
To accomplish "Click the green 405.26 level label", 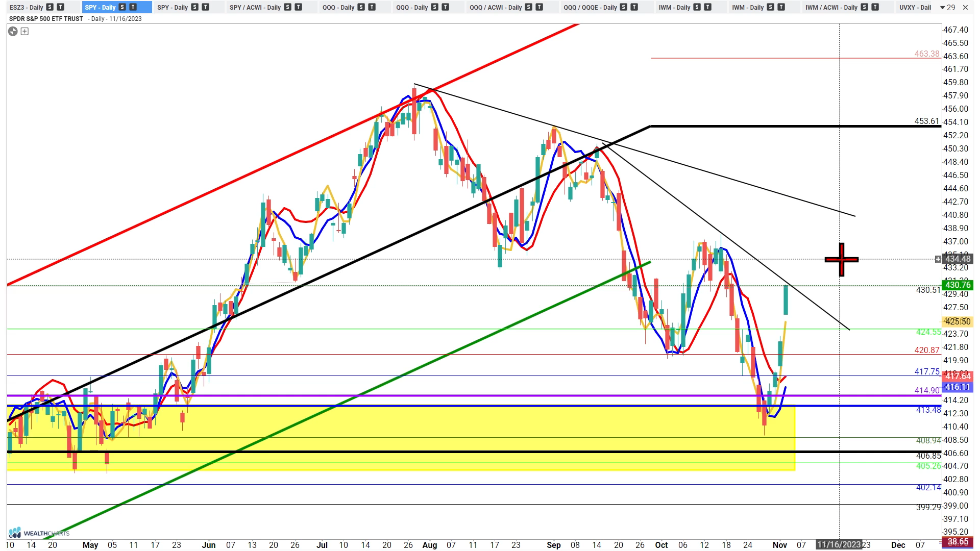I will [928, 466].
